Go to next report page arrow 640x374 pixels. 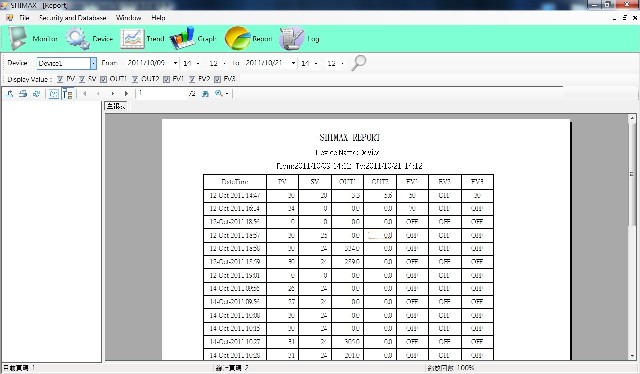(113, 94)
